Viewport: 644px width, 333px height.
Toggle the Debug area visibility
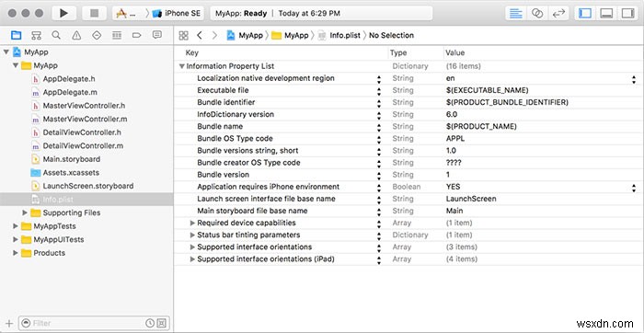(606, 13)
